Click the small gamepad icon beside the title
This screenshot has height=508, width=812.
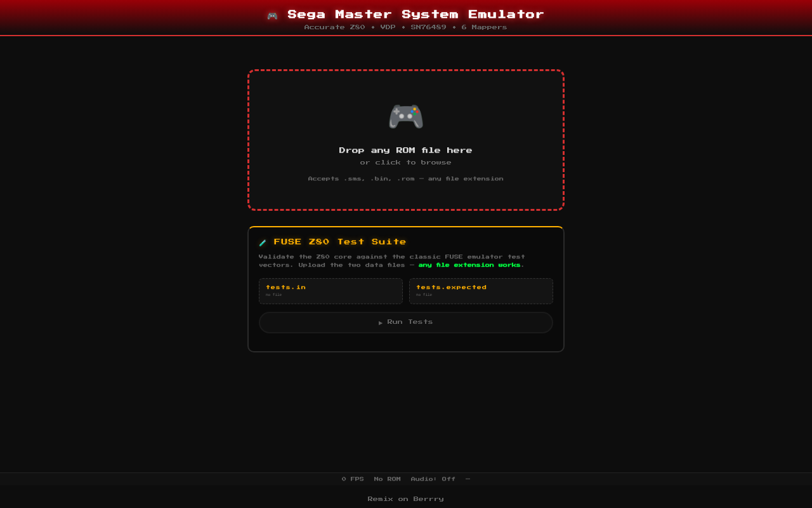click(x=272, y=15)
